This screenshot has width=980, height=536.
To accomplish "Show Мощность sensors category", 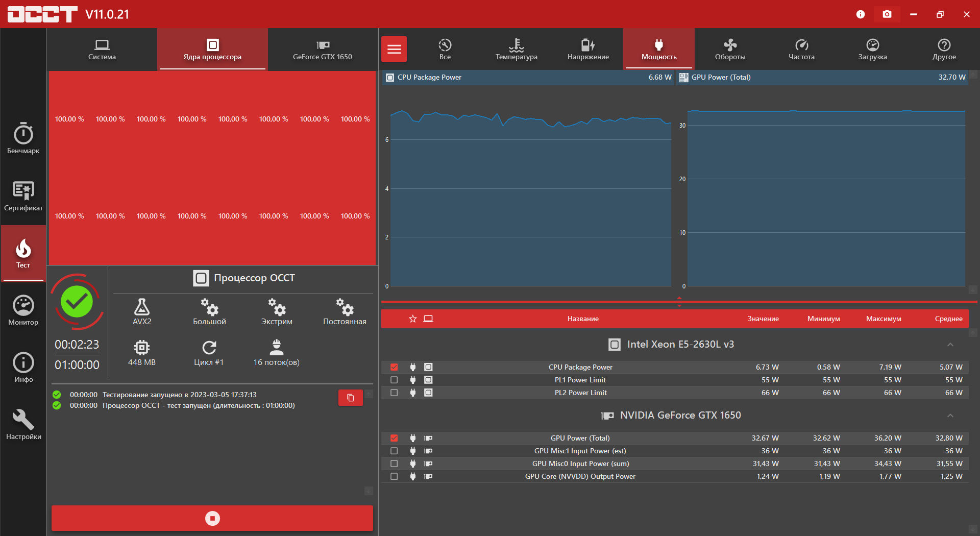I will 659,50.
